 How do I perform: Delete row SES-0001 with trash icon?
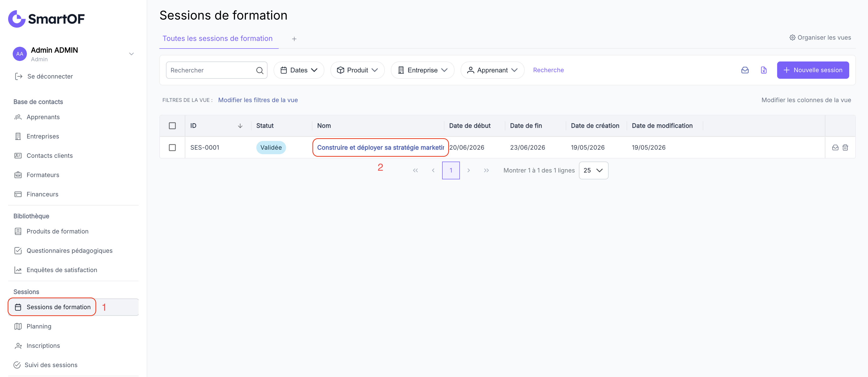tap(845, 148)
